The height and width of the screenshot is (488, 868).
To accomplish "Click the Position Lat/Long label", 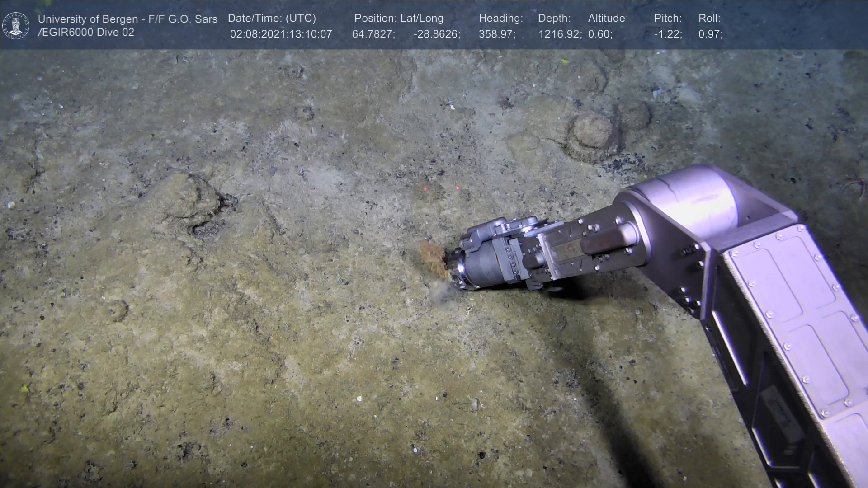I will pyautogui.click(x=399, y=19).
